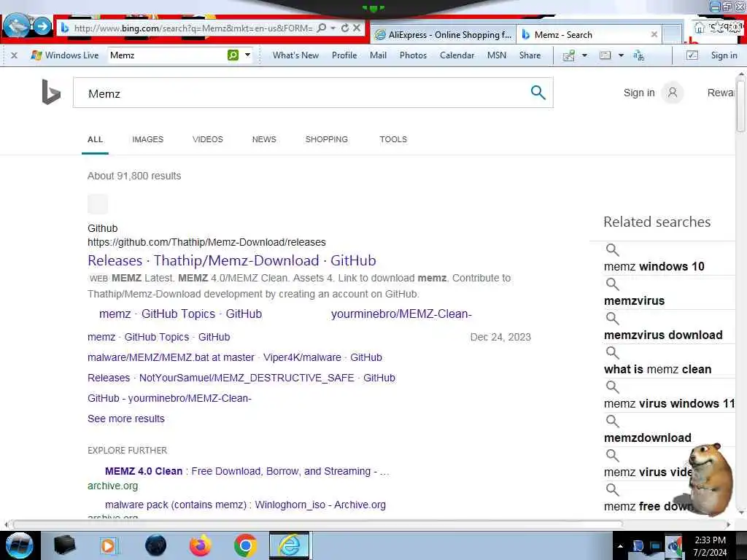The height and width of the screenshot is (560, 747).
Task: Open MEMZ 4.0 Clean archive.org link
Action: [x=247, y=472]
